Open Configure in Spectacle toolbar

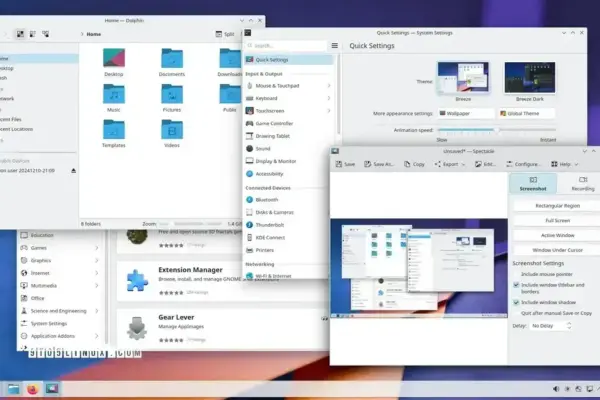point(523,164)
